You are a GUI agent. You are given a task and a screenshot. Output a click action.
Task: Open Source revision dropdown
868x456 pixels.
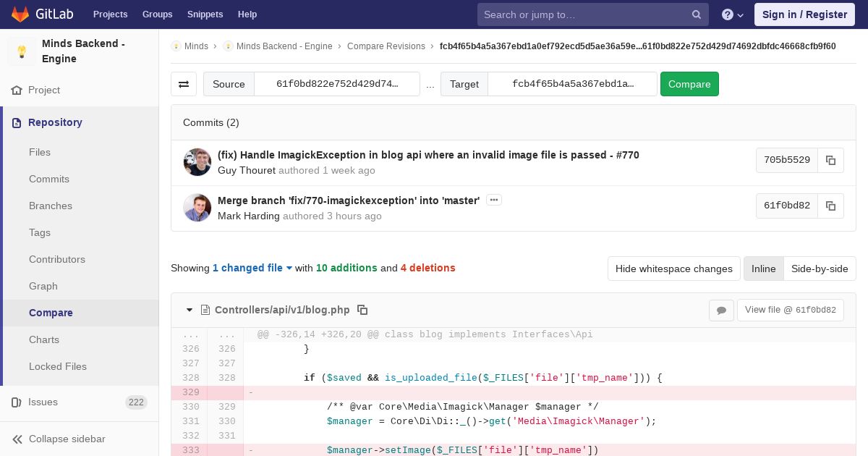[x=337, y=84]
